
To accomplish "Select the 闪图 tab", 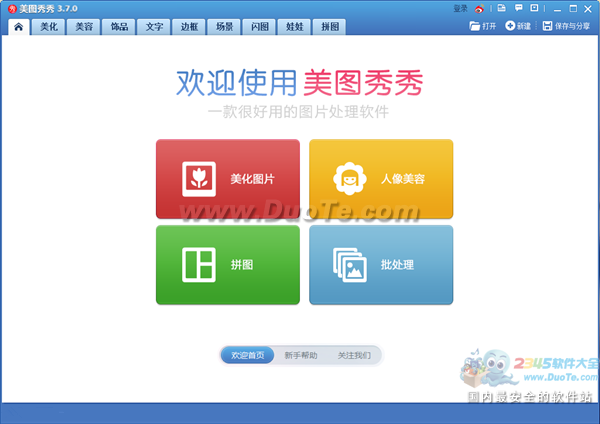I will click(x=259, y=27).
